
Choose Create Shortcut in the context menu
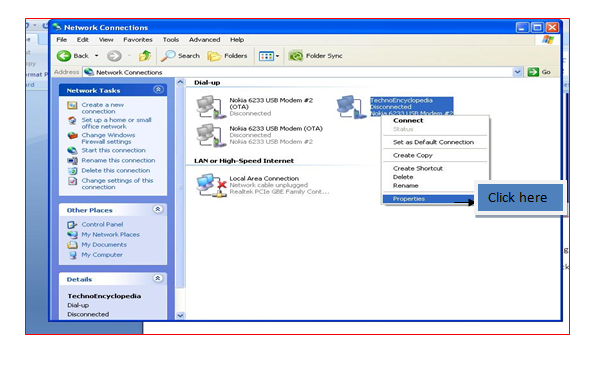point(418,168)
